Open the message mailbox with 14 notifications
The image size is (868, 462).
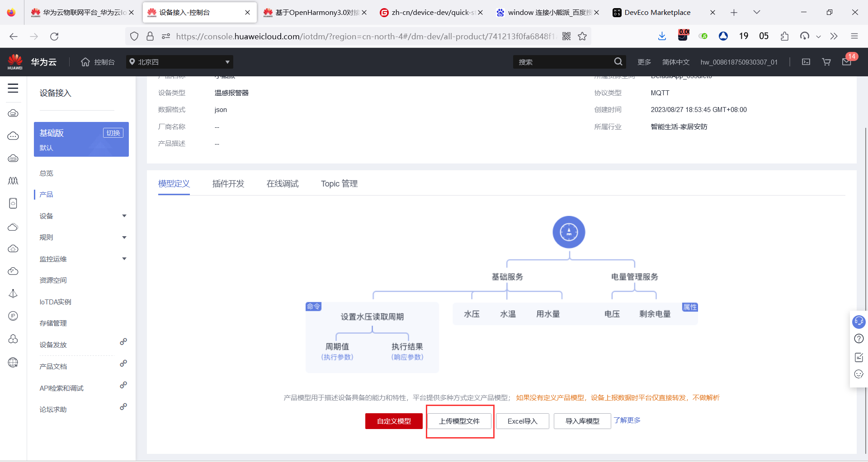click(x=847, y=61)
